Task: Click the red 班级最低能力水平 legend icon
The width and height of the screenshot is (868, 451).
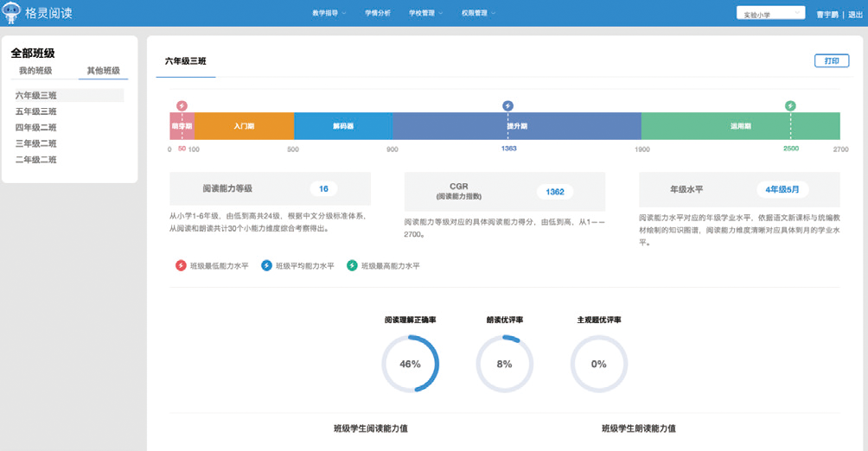Action: (x=181, y=265)
